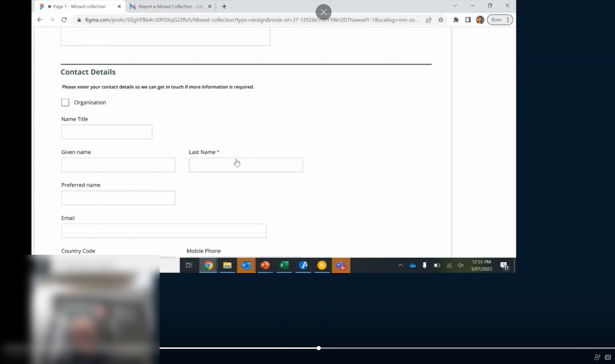Image resolution: width=615 pixels, height=364 pixels.
Task: Open a new browser tab
Action: [224, 6]
